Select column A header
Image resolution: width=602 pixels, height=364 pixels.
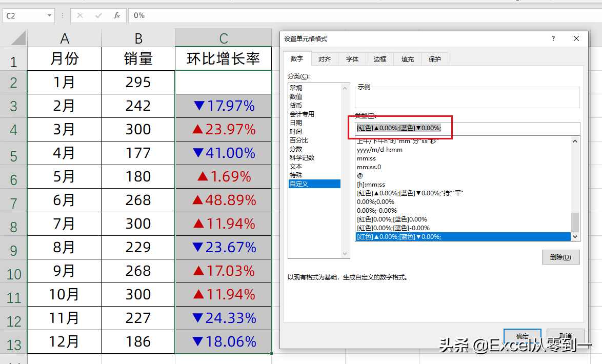(65, 38)
